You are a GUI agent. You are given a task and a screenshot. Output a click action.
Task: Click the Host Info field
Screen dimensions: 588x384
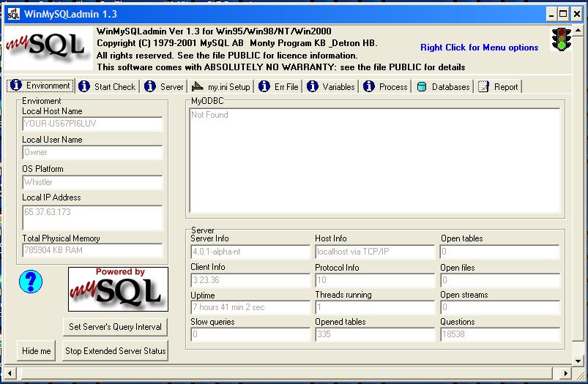[375, 252]
